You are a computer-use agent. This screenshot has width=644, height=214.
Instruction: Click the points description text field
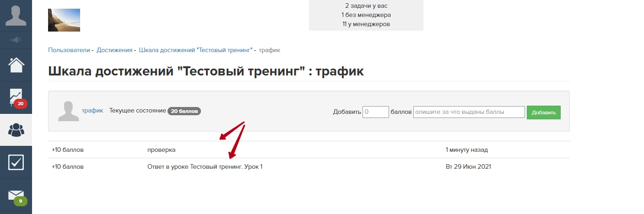[469, 112]
